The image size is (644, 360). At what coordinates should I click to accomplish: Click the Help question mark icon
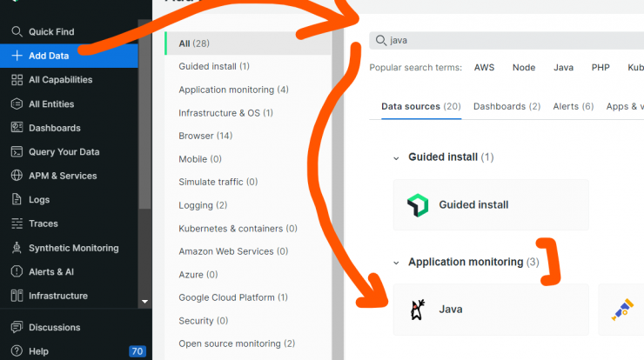coord(17,351)
